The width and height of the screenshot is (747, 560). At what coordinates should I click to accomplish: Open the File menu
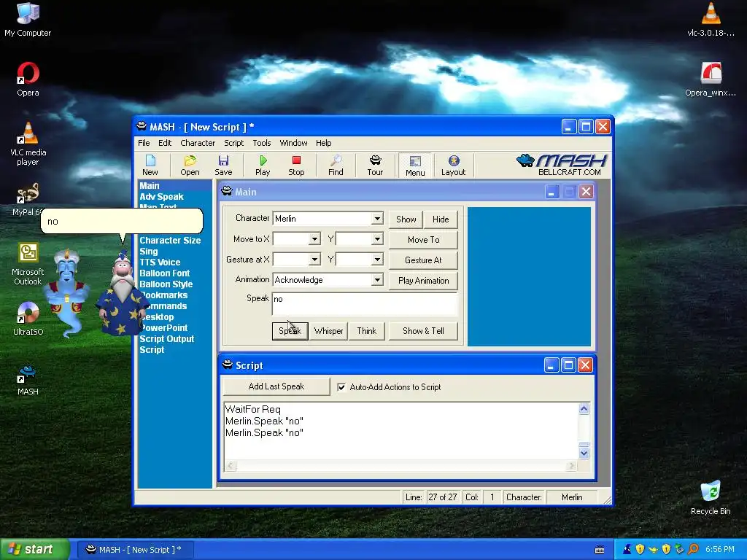pyautogui.click(x=144, y=143)
